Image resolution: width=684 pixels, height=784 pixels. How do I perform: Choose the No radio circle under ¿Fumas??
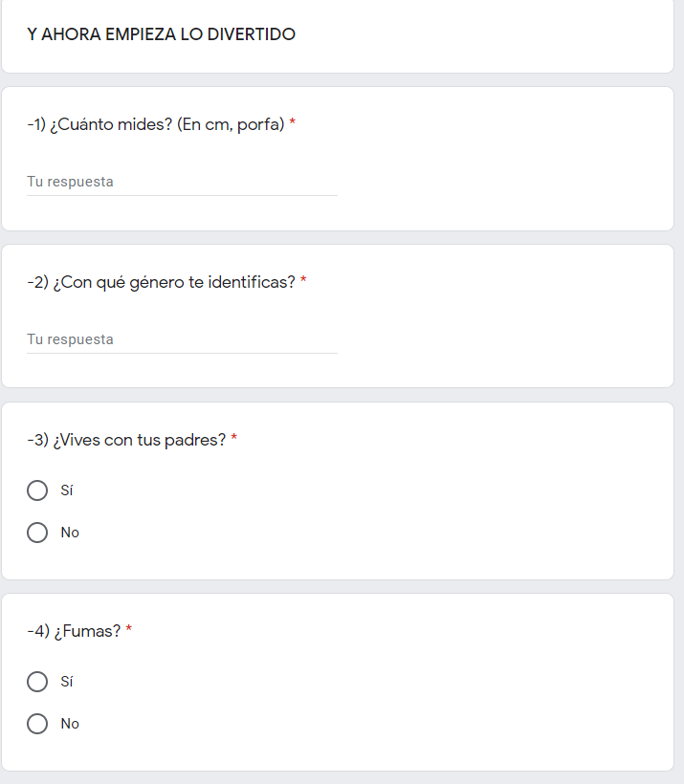[x=37, y=724]
